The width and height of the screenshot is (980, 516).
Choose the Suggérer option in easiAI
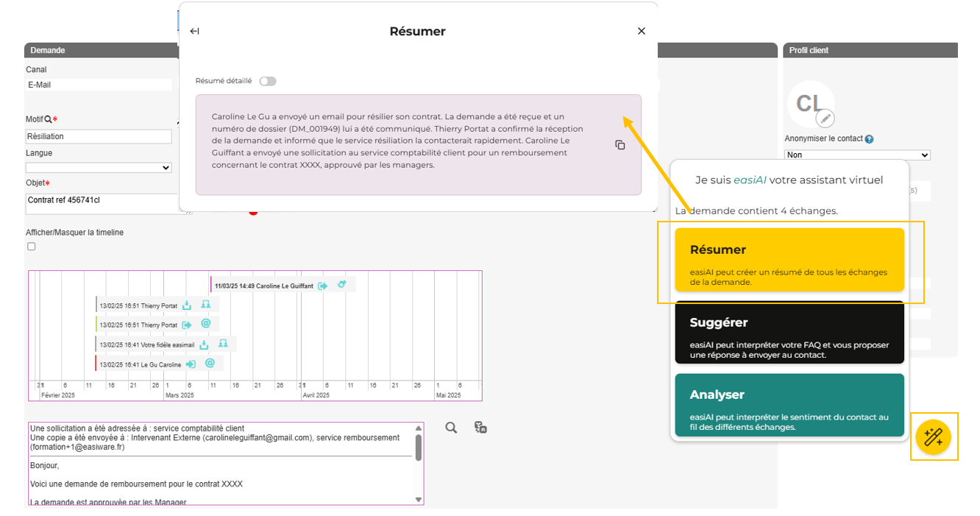tap(789, 332)
